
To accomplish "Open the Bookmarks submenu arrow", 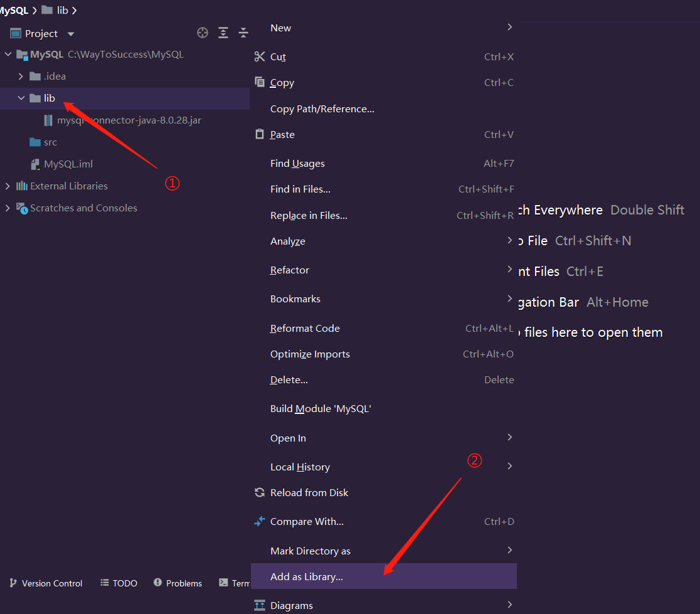I will pos(510,298).
